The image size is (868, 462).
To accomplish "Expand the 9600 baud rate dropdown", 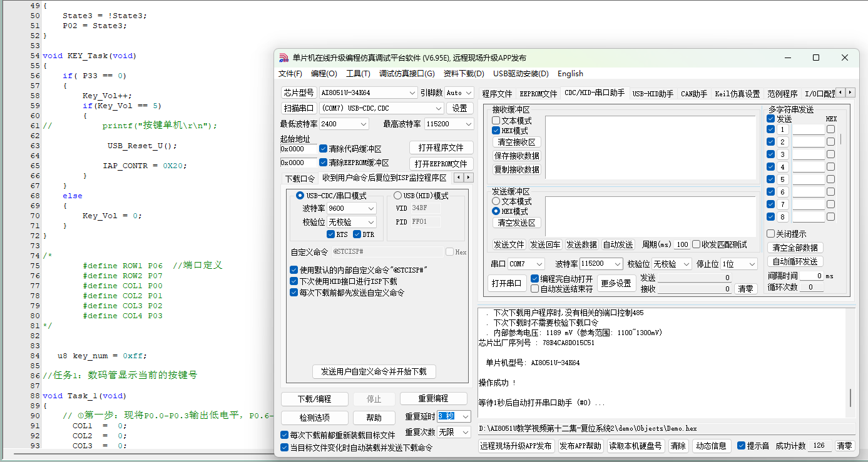I will coord(371,208).
